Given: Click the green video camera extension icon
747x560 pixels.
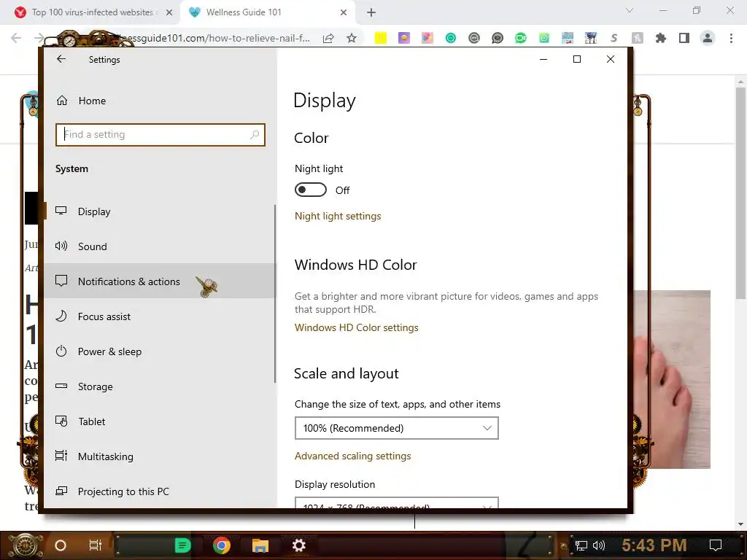Looking at the screenshot, I should [x=521, y=38].
